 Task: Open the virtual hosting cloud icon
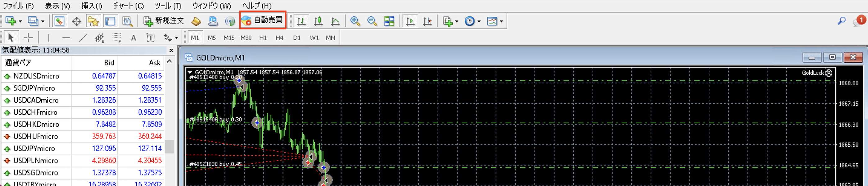click(x=213, y=21)
